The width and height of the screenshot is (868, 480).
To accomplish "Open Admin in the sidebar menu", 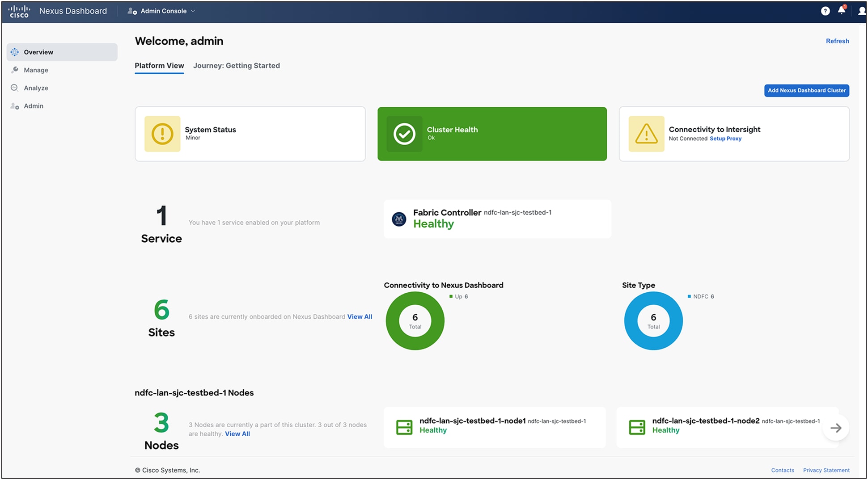I will (62, 106).
